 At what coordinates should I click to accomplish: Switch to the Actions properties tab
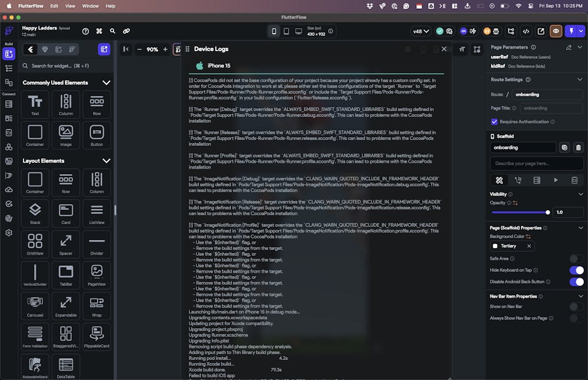pyautogui.click(x=518, y=181)
